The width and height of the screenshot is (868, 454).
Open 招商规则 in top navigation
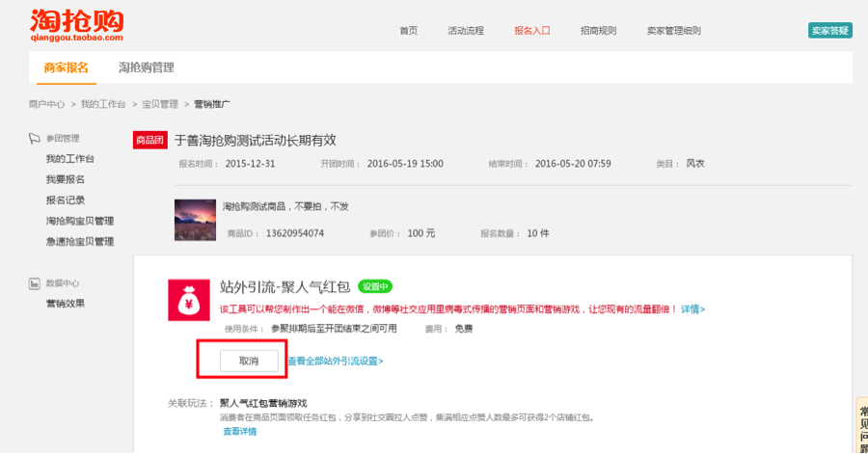[x=598, y=31]
